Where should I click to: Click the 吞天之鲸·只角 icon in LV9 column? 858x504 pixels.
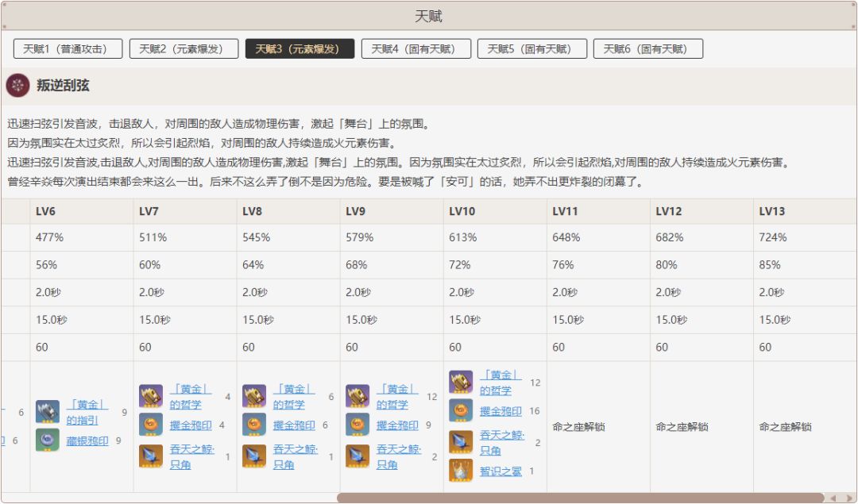[357, 456]
